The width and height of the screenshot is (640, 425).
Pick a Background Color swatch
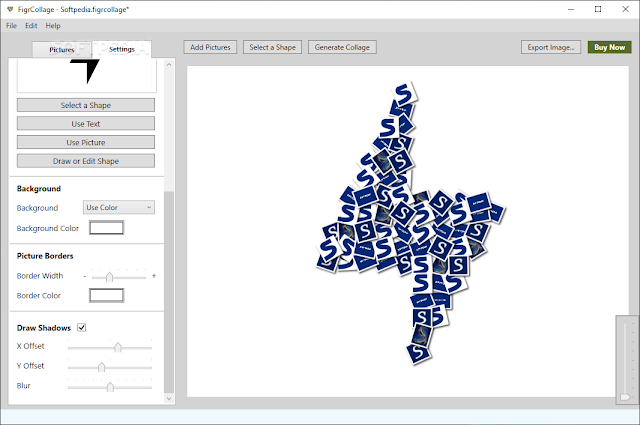click(x=107, y=228)
